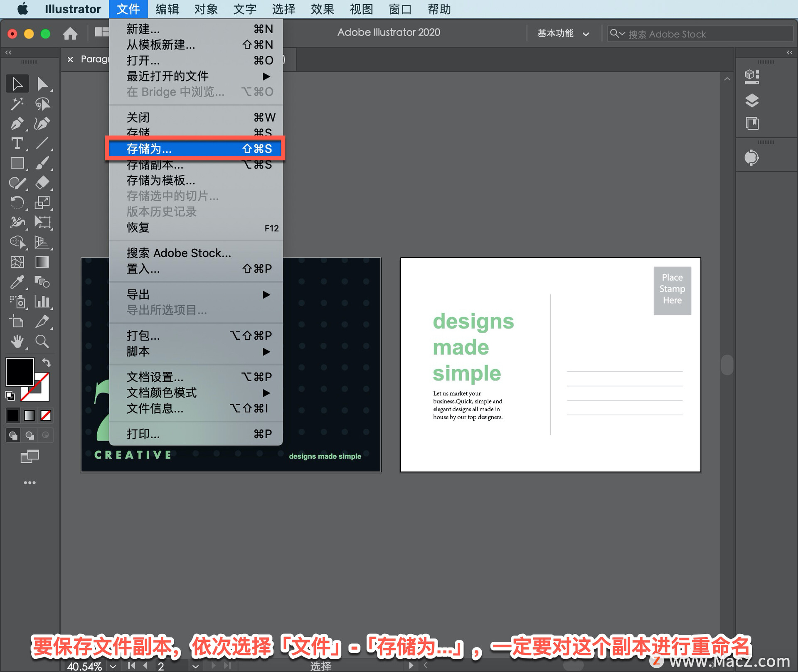This screenshot has width=798, height=672.
Task: Switch to Draw Behind mode
Action: pos(30,435)
